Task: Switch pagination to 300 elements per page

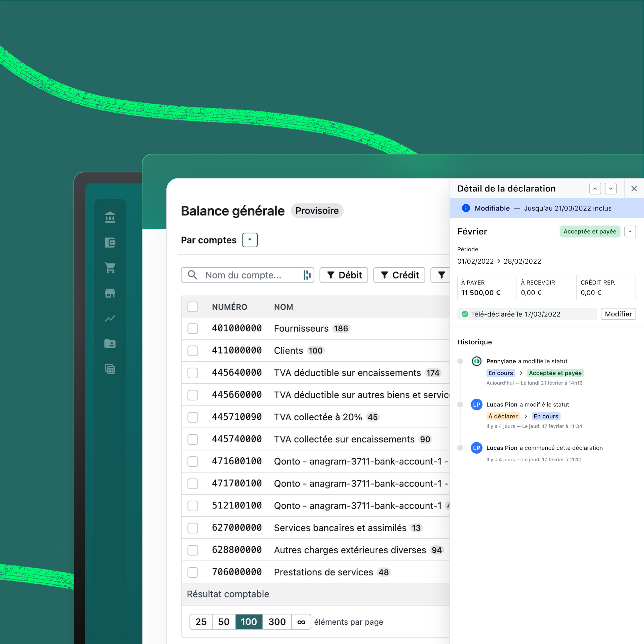Action: [x=277, y=622]
